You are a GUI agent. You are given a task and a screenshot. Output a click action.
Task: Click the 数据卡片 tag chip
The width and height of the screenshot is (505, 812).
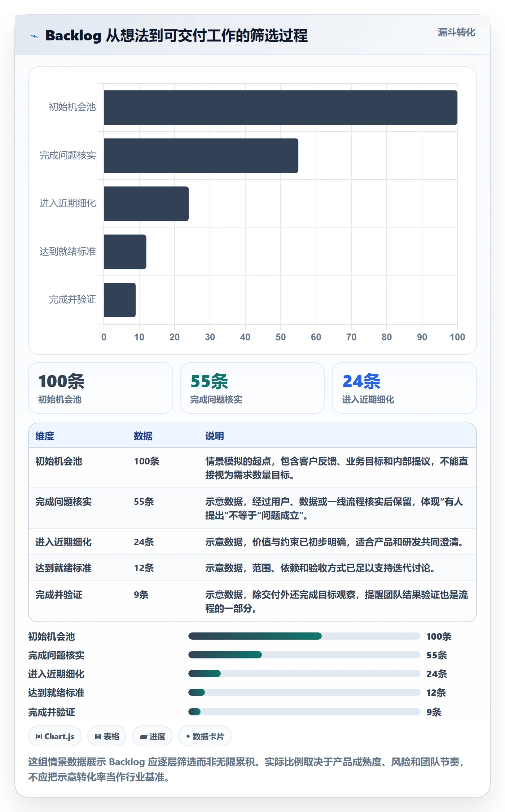pyautogui.click(x=205, y=736)
